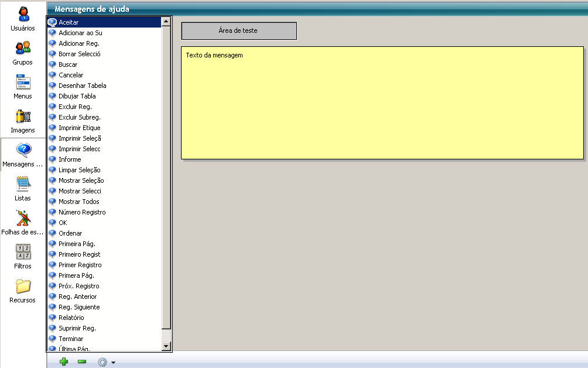Image resolution: width=588 pixels, height=368 pixels.
Task: Click the green plus add icon
Action: click(64, 362)
